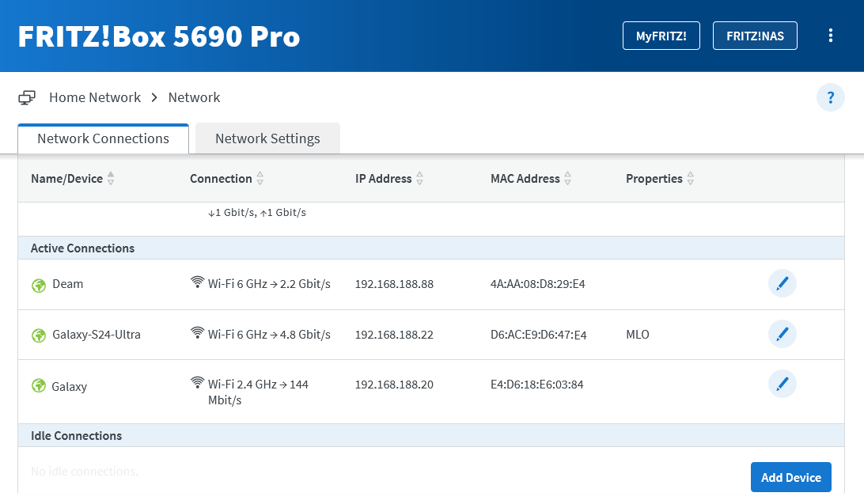Sort table by Connection column
This screenshot has height=504, width=864.
[x=260, y=179]
